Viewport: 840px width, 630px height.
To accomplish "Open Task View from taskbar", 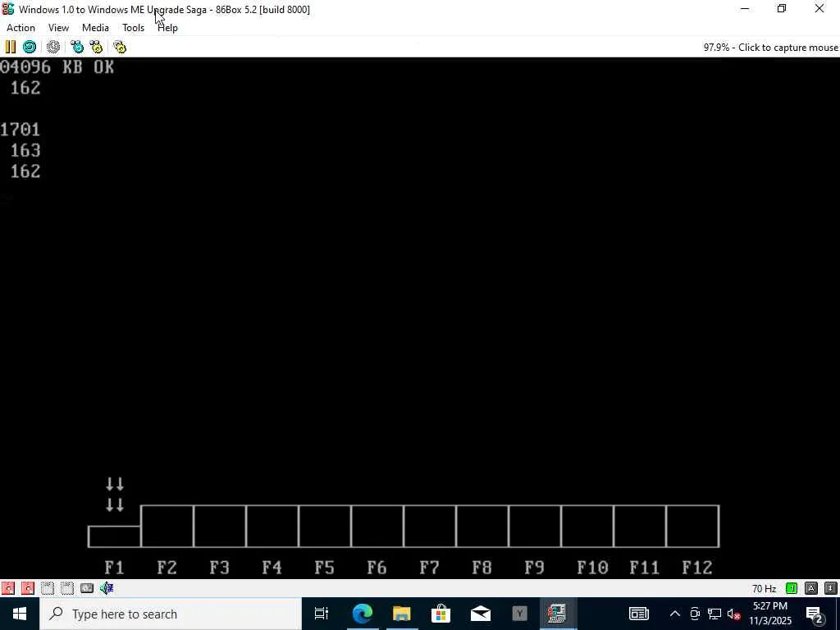I will point(322,614).
